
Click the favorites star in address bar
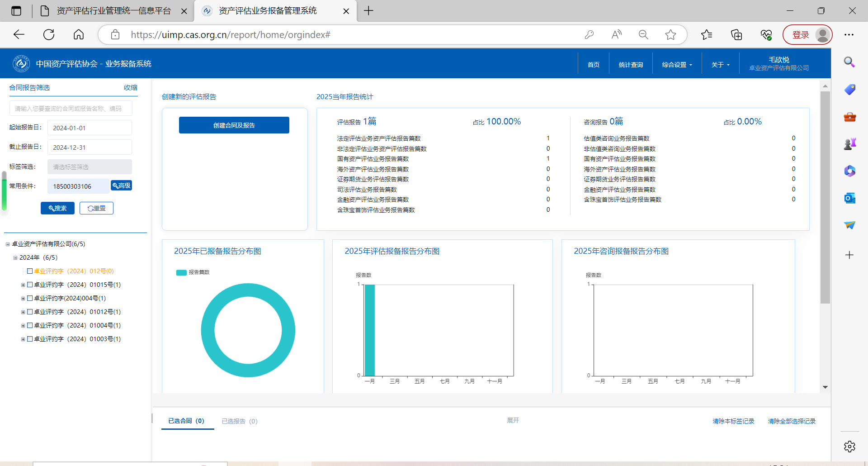670,35
